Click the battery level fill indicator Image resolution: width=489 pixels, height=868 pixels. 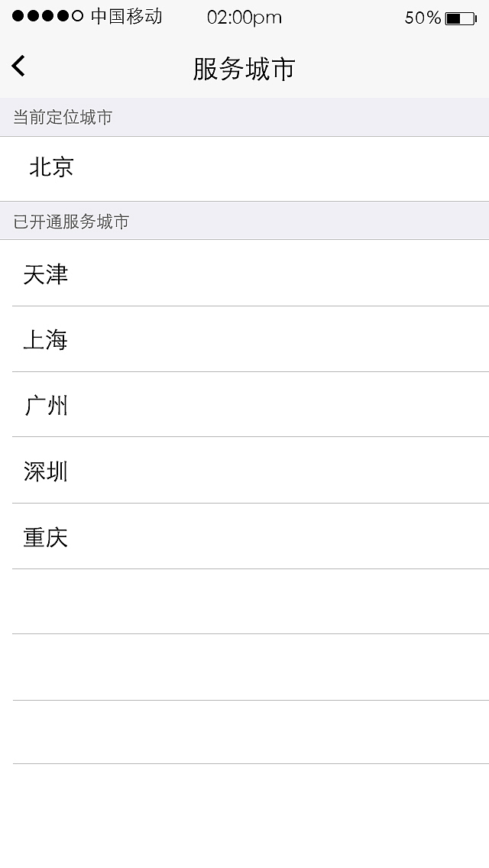coord(452,18)
